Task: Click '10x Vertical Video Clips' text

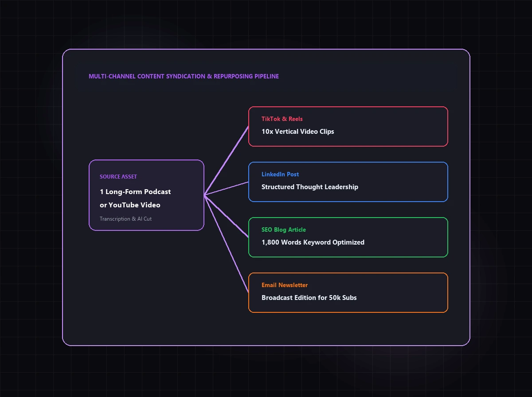Action: (297, 132)
